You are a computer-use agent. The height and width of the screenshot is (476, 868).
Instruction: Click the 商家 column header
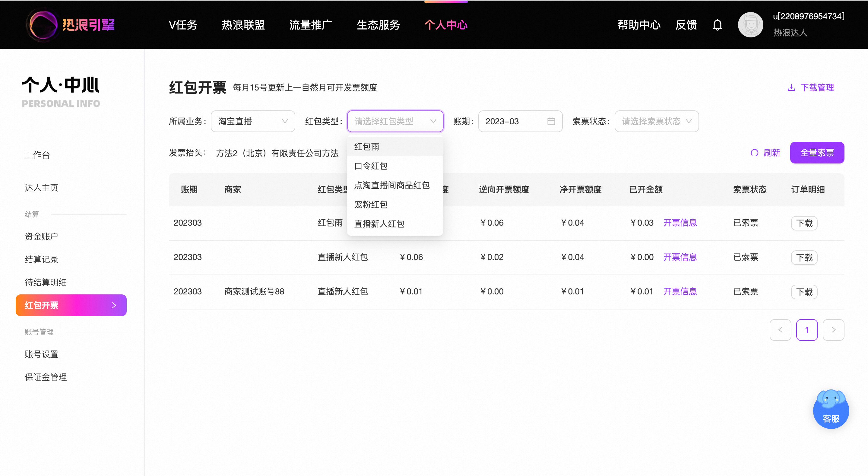tap(233, 189)
